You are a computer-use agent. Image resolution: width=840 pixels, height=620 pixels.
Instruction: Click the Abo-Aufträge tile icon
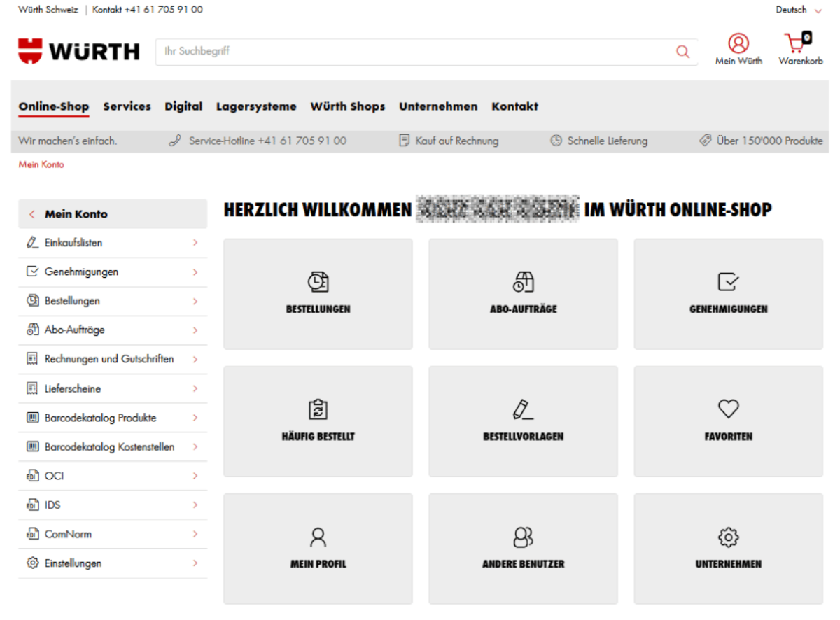point(523,282)
